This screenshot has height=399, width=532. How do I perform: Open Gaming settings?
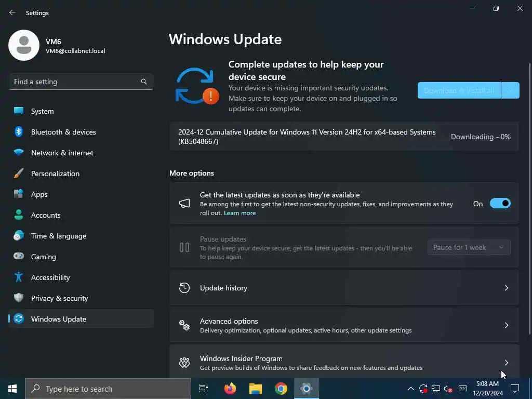pos(81,257)
